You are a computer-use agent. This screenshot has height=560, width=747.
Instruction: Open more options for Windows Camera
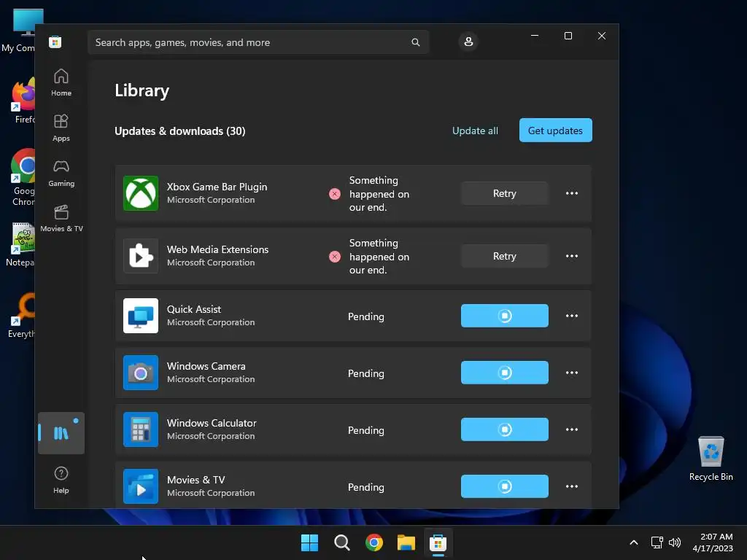(x=572, y=373)
